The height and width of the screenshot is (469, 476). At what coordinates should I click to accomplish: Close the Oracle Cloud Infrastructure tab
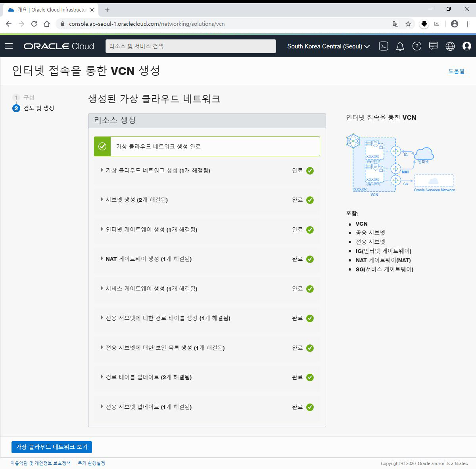point(92,10)
